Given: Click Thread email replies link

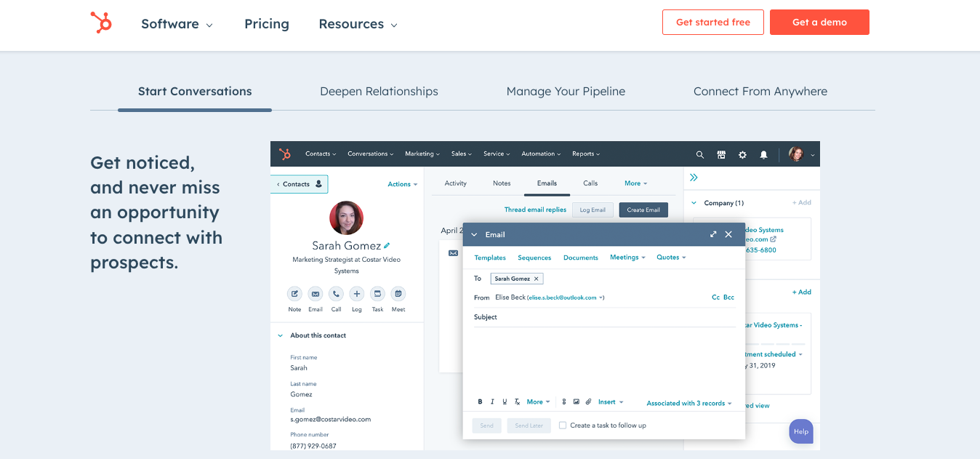Looking at the screenshot, I should click(535, 209).
